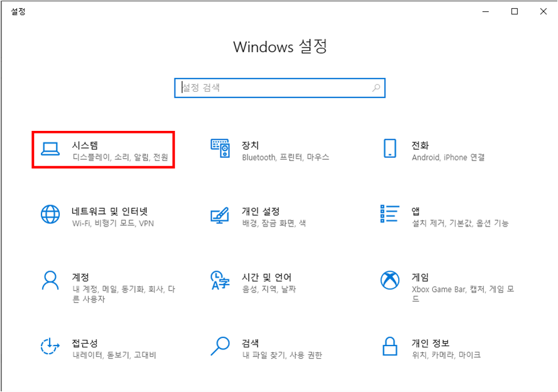Click 'Xbox Game Bar, 캡처' description

[463, 294]
